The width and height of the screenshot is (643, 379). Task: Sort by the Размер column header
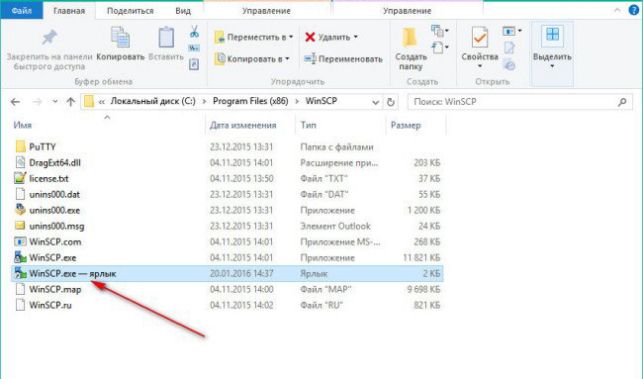pos(406,125)
